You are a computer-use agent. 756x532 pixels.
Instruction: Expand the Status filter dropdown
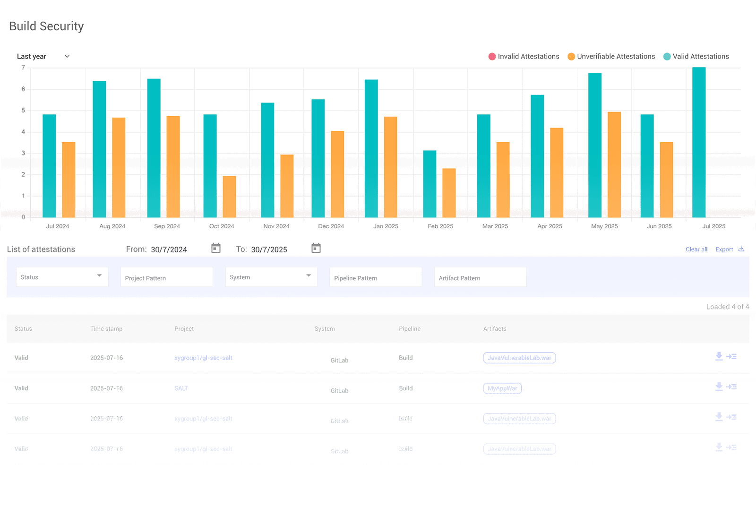(62, 277)
